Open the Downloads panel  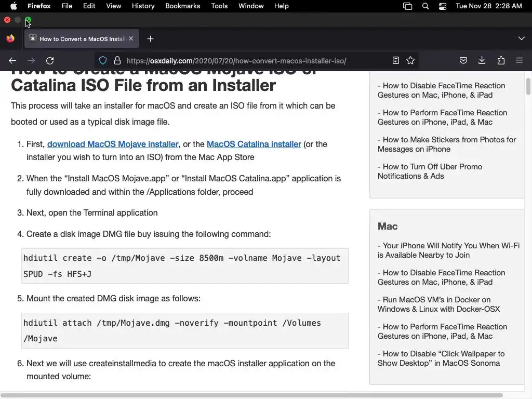pos(482,61)
